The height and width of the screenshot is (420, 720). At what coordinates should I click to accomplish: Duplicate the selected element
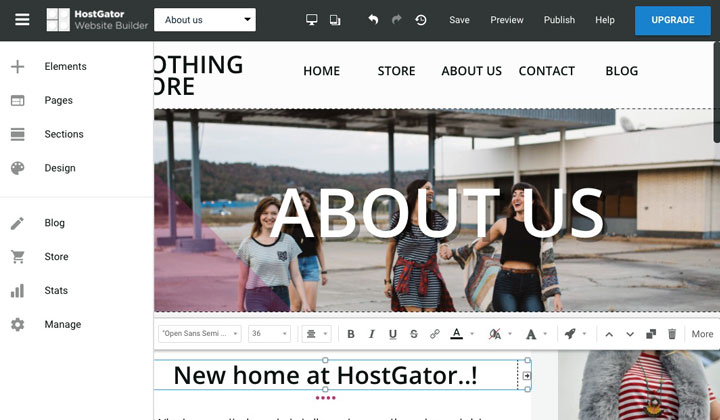651,334
